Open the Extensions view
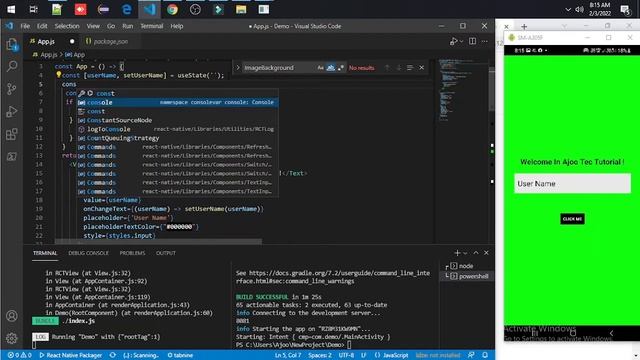The width and height of the screenshot is (640, 360). pos(12,134)
